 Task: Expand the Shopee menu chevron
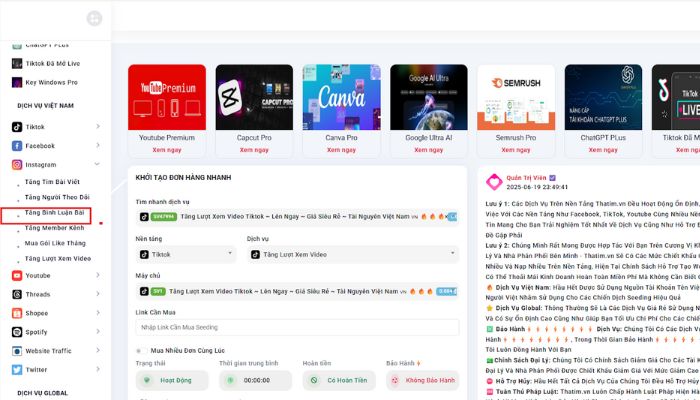98,312
